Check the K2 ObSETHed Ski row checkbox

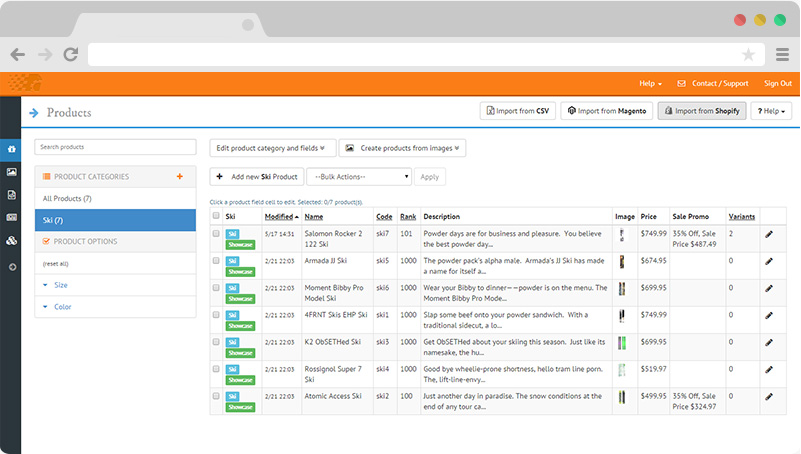tap(216, 342)
